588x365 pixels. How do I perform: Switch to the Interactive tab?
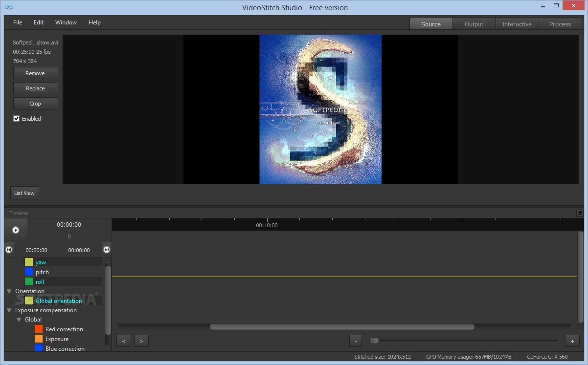click(x=517, y=24)
